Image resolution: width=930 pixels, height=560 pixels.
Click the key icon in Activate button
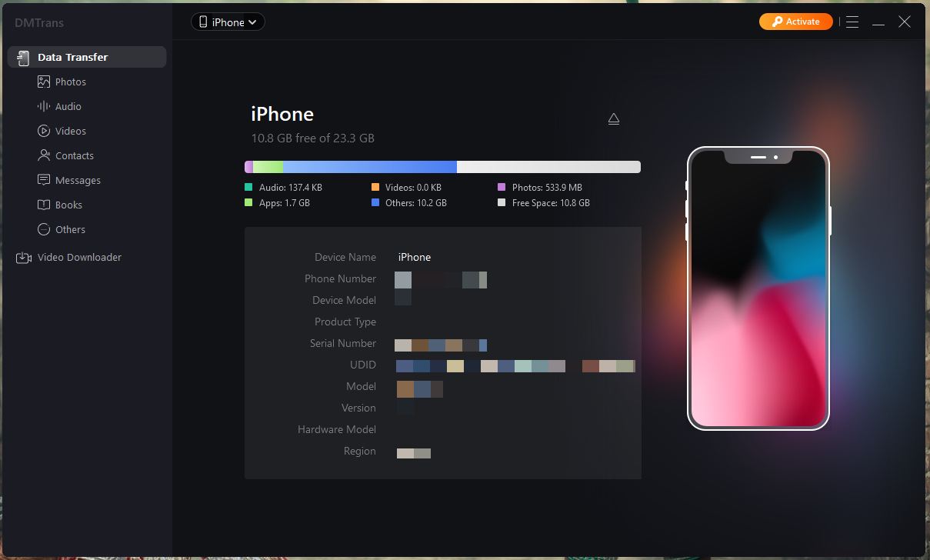[775, 22]
